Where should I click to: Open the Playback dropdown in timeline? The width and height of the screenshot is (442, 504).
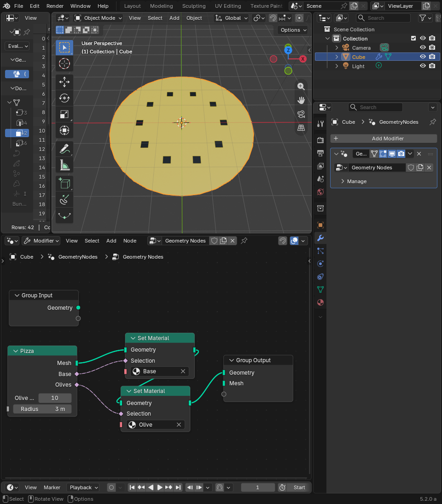coord(83,487)
